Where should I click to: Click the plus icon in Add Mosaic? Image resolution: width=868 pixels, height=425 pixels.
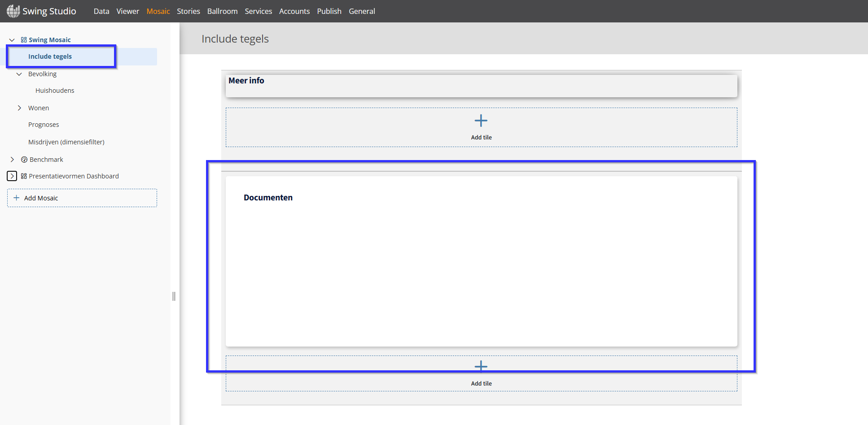(17, 198)
